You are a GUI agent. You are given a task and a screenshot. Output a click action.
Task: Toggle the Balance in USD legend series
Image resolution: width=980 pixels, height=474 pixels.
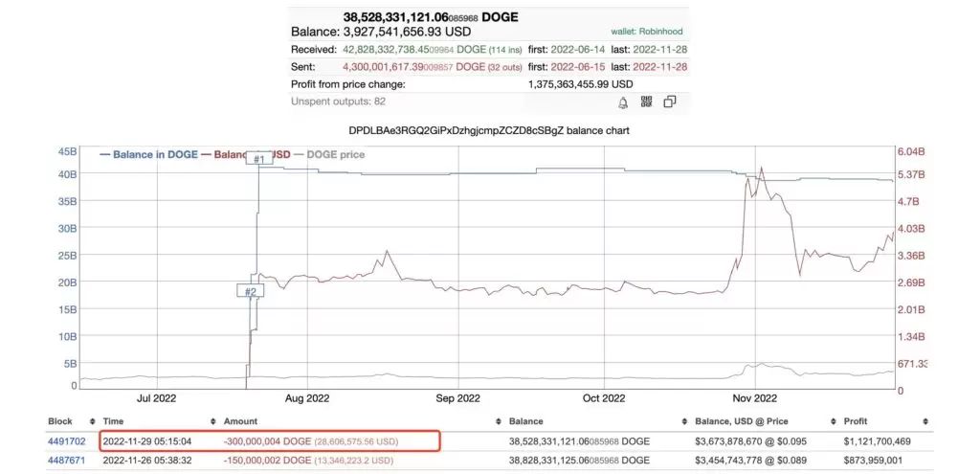click(246, 154)
